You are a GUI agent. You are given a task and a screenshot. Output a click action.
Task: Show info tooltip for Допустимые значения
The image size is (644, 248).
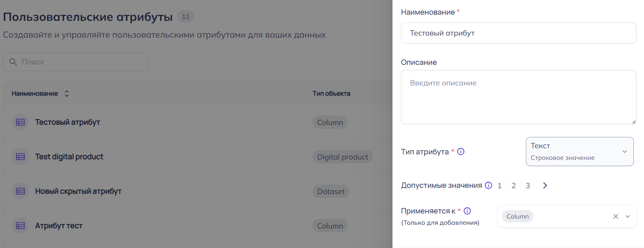click(x=489, y=185)
